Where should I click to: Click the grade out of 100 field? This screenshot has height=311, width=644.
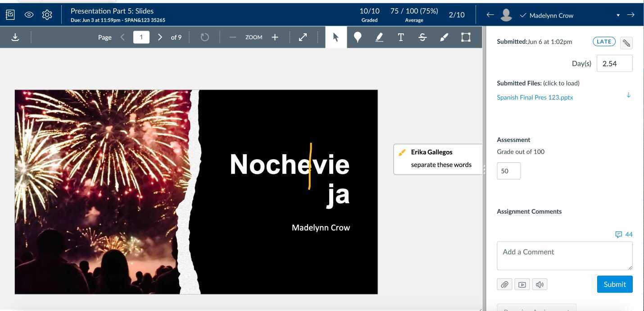pyautogui.click(x=508, y=171)
